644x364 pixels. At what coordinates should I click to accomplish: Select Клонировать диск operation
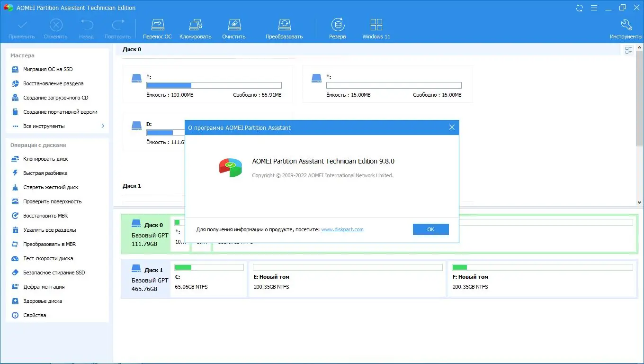pyautogui.click(x=45, y=159)
